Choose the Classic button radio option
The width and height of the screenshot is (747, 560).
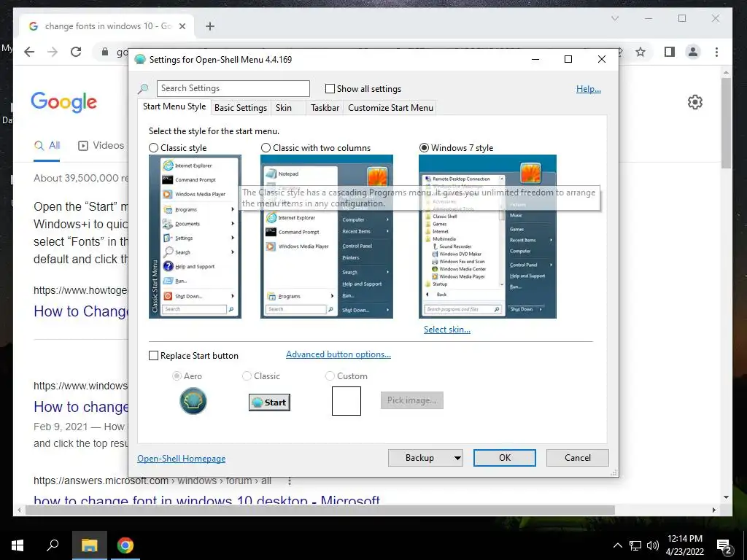(247, 376)
